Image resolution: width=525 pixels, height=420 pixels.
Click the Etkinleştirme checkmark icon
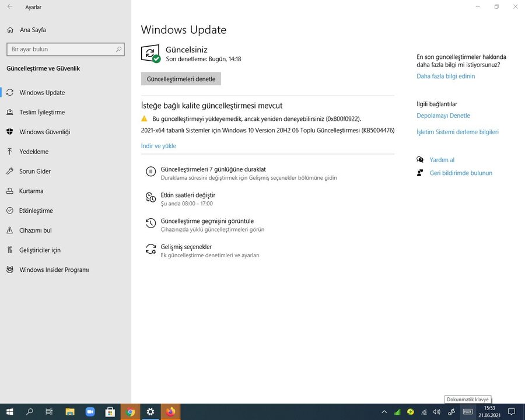[x=10, y=211]
